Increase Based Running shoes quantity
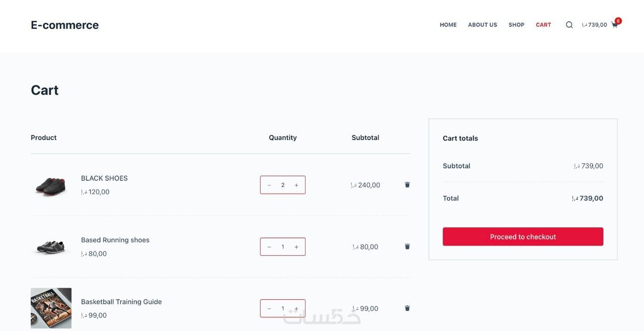Image resolution: width=644 pixels, height=331 pixels. [296, 247]
